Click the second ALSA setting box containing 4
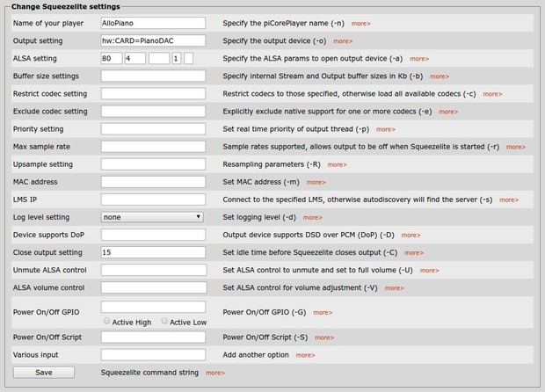The width and height of the screenshot is (545, 392). coord(135,58)
